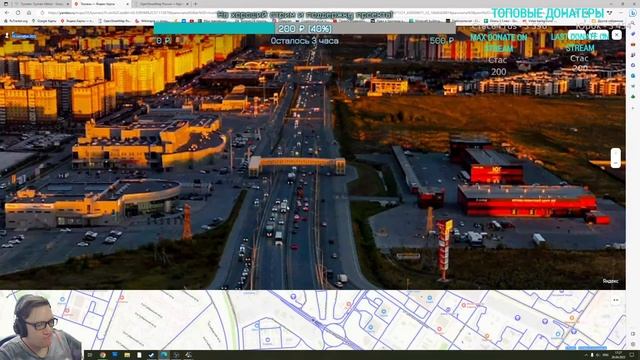Click the pegman icon in panorama corner
This screenshot has height=360, width=640.
tap(7, 36)
